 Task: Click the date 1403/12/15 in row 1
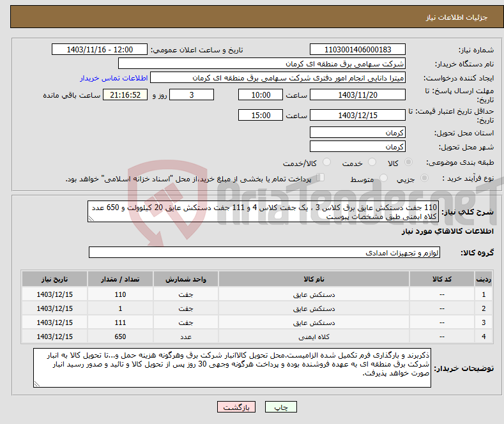[x=55, y=294]
